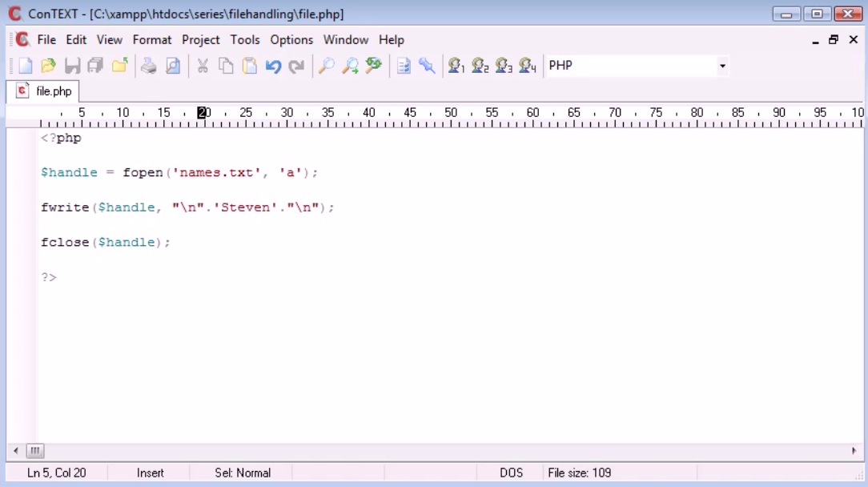Click the 'Ln 5, Col 20' status text
The image size is (868, 487).
pos(57,473)
